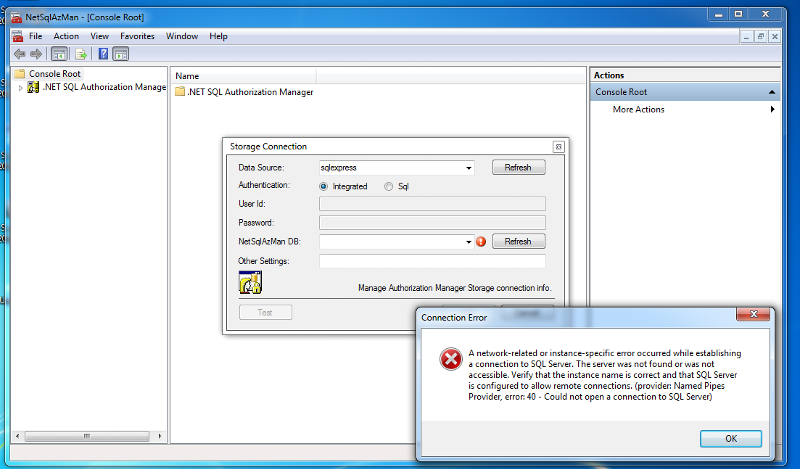Click the tree pane horizontal scrollbar thumb
The width and height of the screenshot is (800, 469).
click(x=87, y=436)
